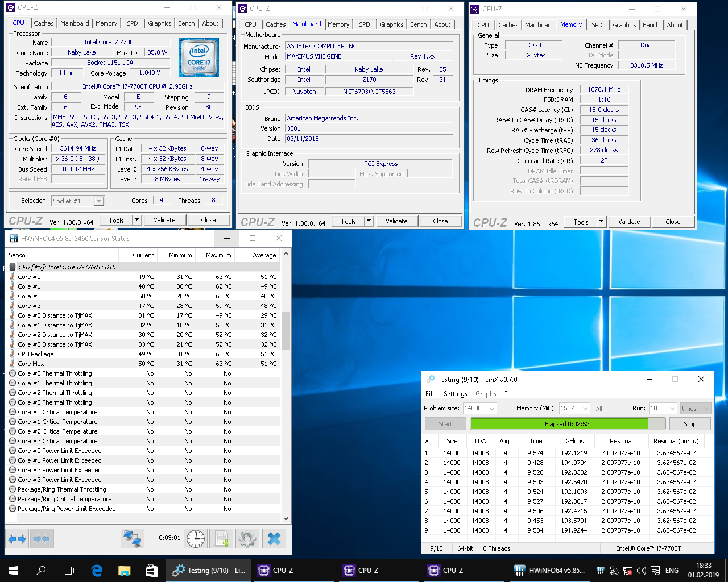Click the ENG input language indicator
The height and width of the screenshot is (582, 728).
coord(672,571)
